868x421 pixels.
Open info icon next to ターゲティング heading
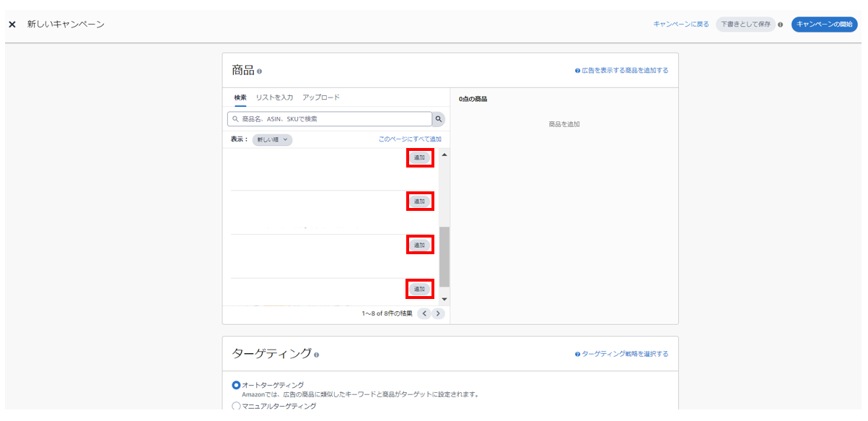coord(317,355)
